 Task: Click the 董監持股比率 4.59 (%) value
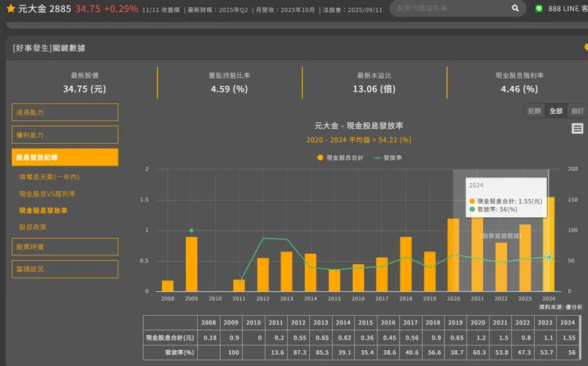coord(229,89)
